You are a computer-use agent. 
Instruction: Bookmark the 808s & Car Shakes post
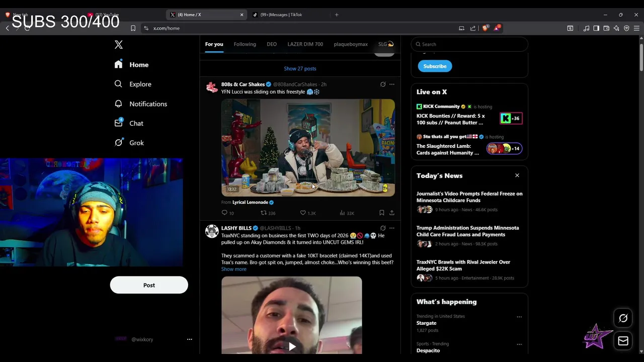[x=382, y=213]
